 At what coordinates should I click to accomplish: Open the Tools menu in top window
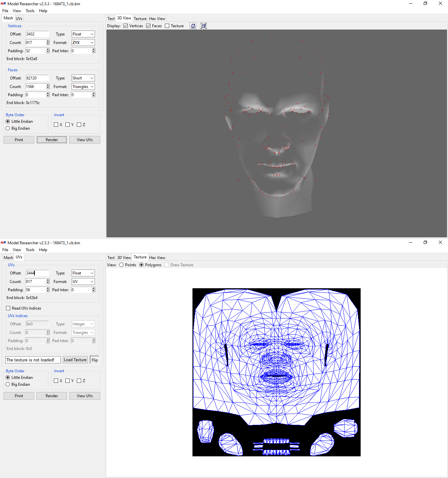coord(30,11)
